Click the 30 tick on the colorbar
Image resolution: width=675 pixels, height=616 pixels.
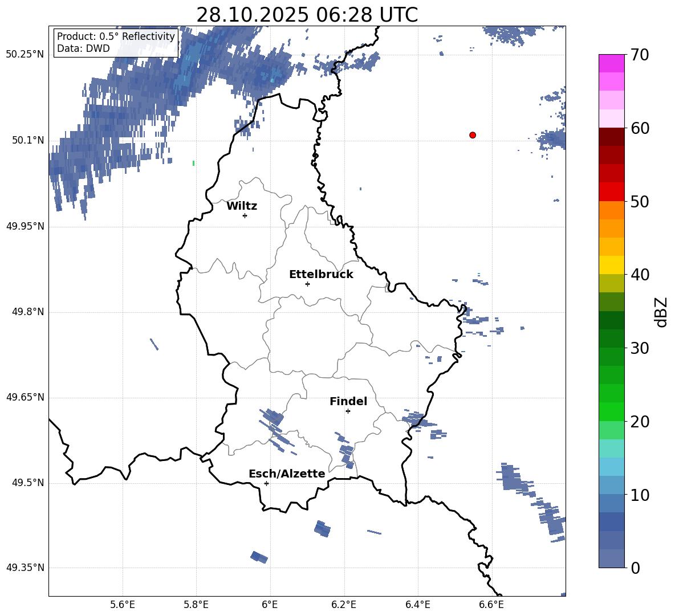[x=640, y=348]
